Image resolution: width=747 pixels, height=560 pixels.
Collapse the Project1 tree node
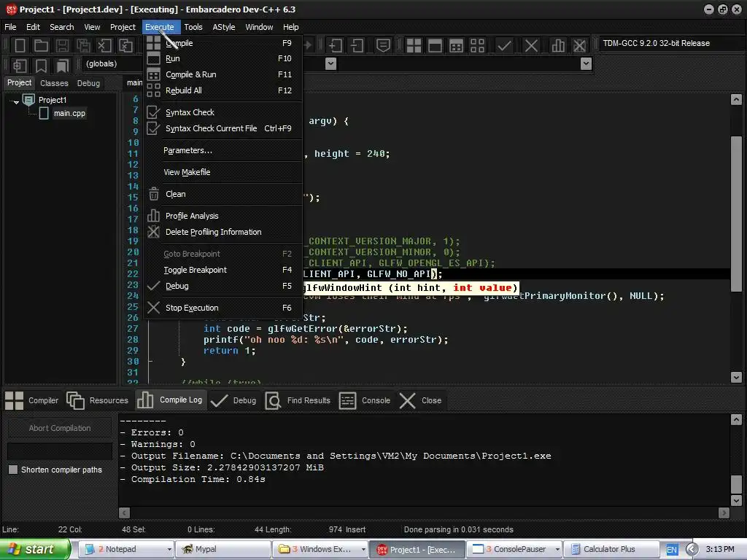point(16,102)
